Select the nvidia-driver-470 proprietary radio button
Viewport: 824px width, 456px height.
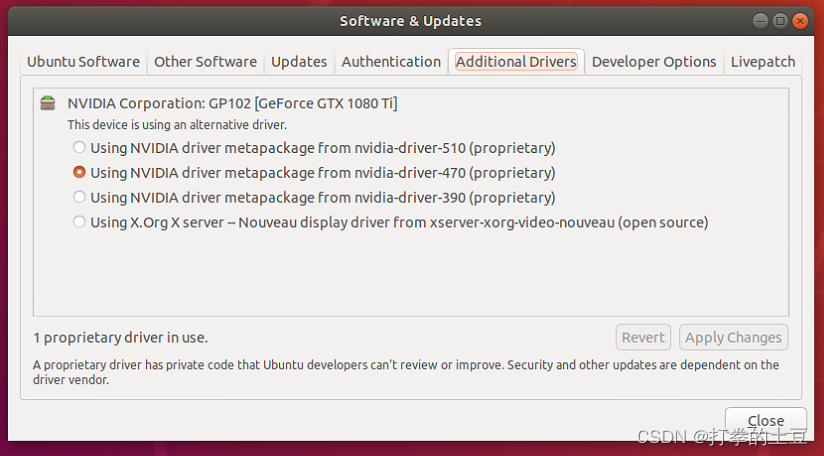click(79, 172)
